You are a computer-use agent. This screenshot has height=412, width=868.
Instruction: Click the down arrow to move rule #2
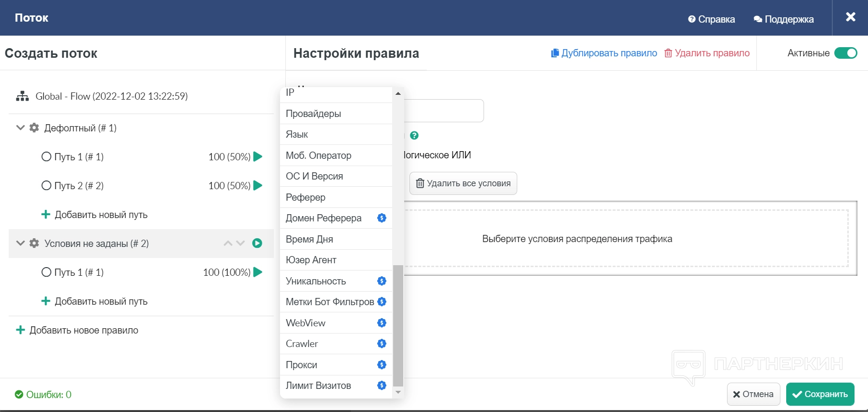tap(241, 244)
